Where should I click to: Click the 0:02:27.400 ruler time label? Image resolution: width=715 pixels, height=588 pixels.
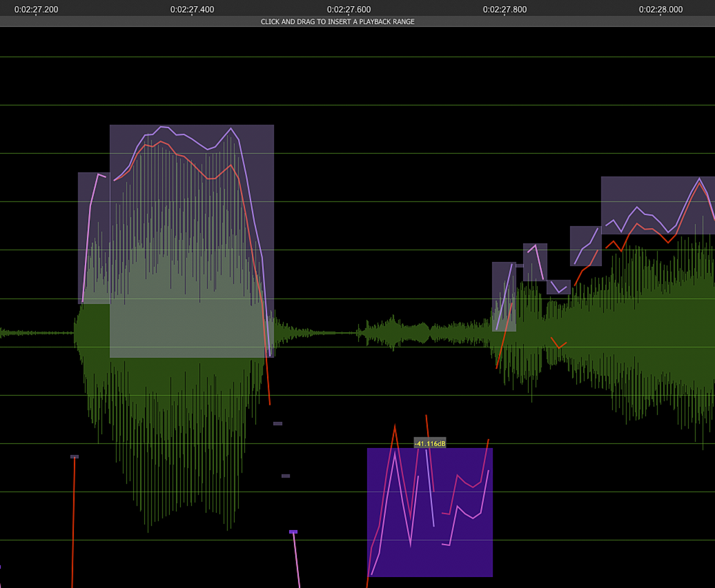tap(192, 10)
